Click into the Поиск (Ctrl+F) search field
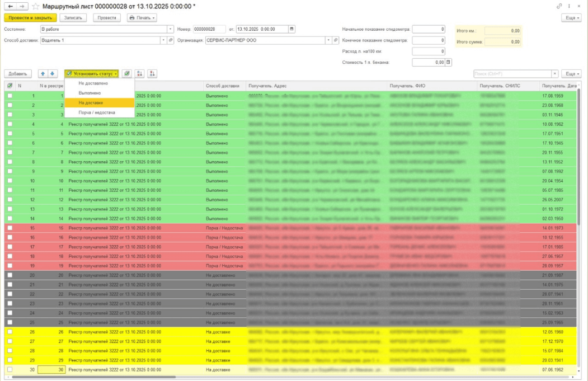The image size is (588, 381). coord(511,73)
